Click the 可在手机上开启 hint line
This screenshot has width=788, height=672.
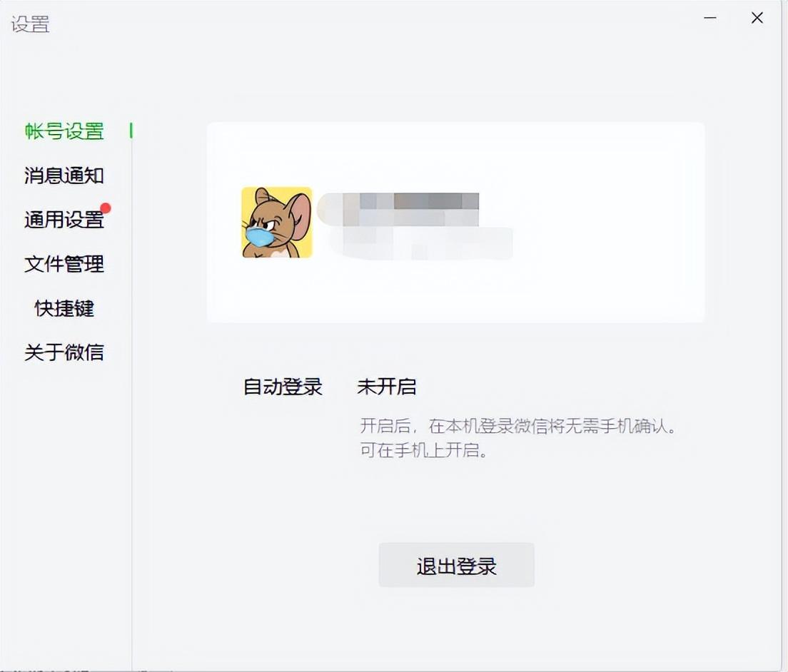pos(424,450)
